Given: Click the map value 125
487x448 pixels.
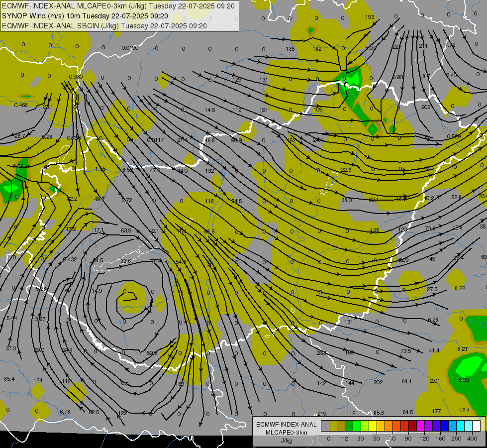Looking at the screenshot, I should click(x=375, y=230).
